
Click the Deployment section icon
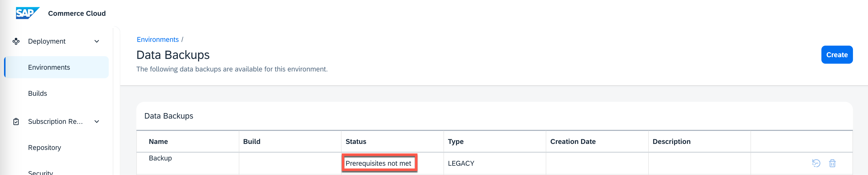[16, 41]
